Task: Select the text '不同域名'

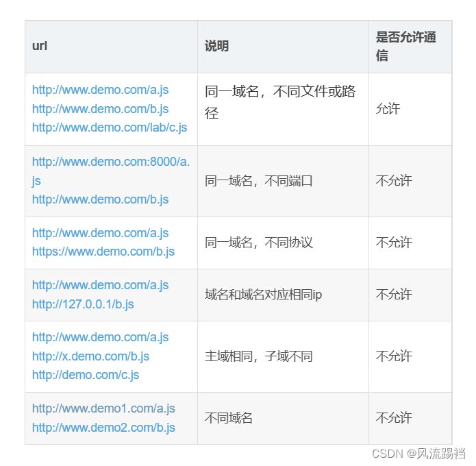Action: (229, 418)
